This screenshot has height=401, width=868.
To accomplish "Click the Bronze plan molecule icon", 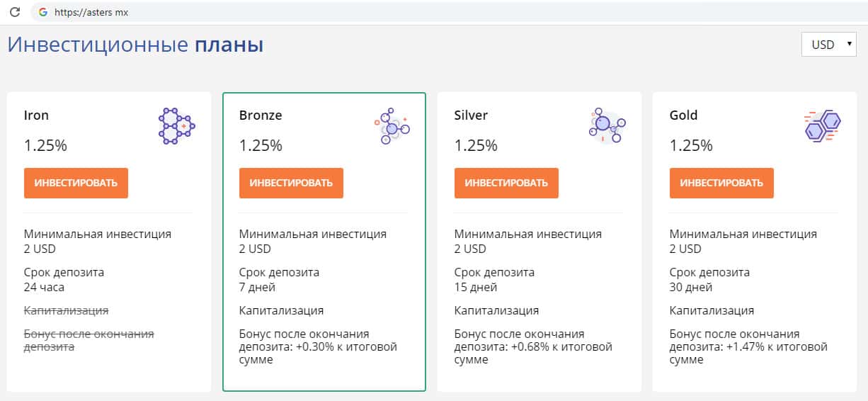I will click(x=392, y=127).
